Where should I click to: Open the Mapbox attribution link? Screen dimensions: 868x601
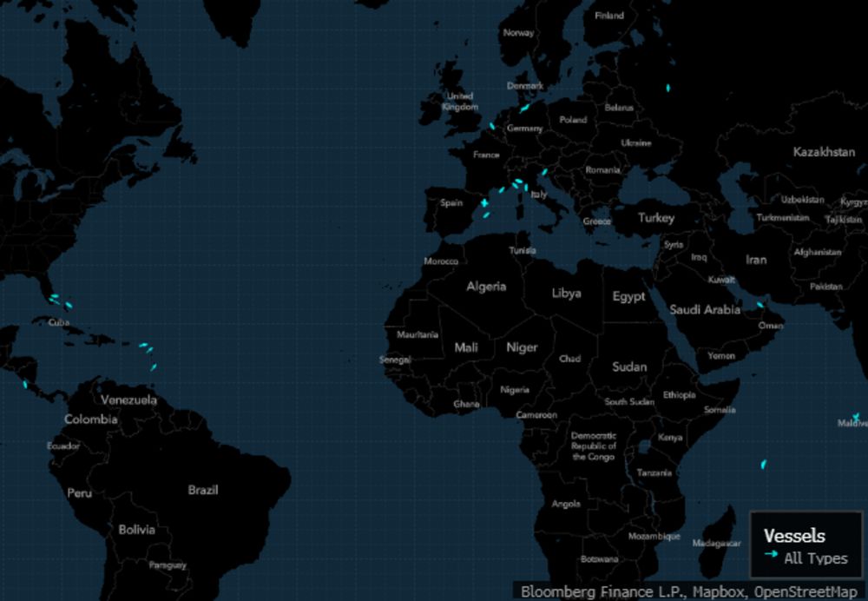click(718, 591)
